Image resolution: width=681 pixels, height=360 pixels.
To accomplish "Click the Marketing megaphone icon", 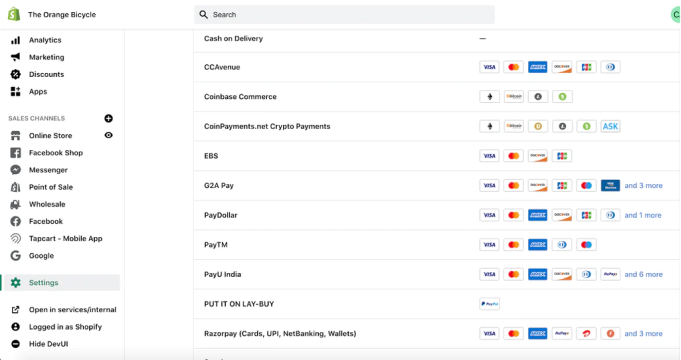I will 16,57.
